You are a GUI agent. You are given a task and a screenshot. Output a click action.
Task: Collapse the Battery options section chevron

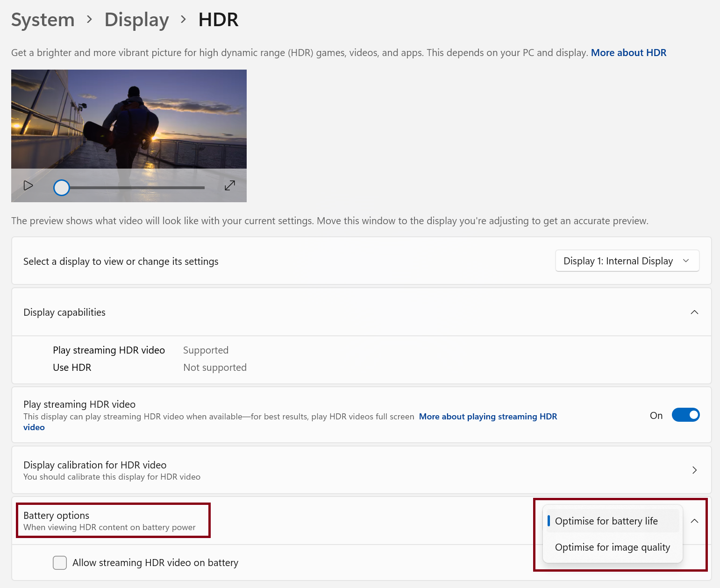694,521
